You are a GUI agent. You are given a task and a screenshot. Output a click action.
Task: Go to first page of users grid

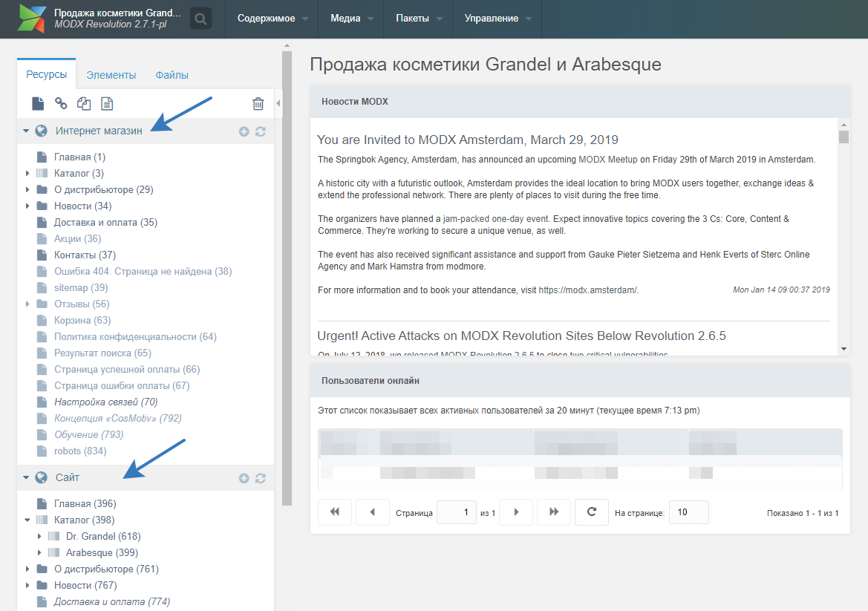click(x=335, y=512)
